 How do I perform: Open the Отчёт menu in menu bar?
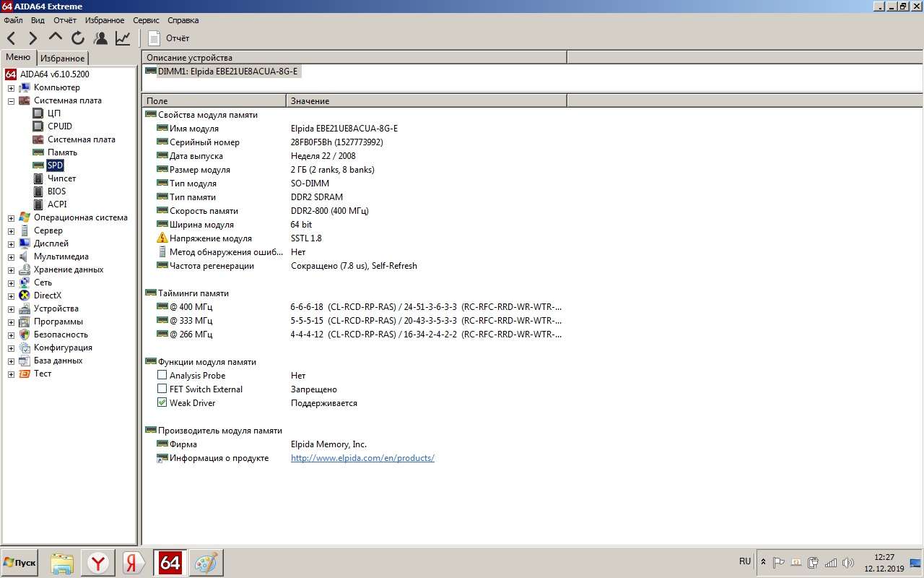64,20
